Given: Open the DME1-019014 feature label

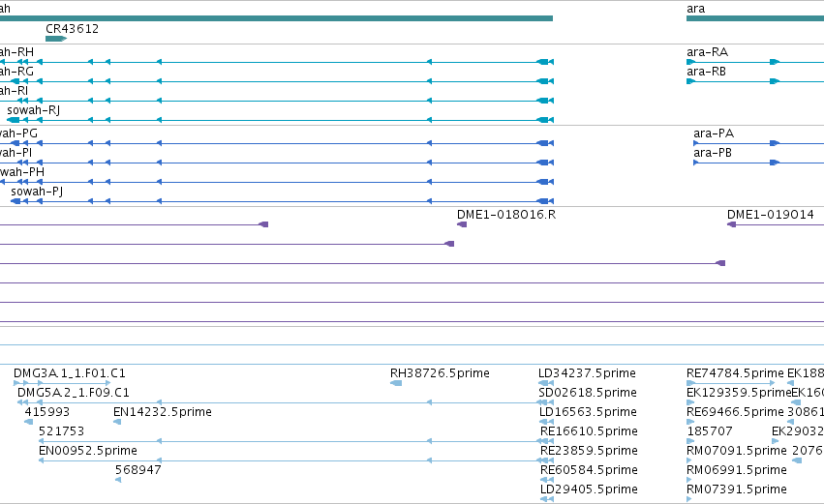Looking at the screenshot, I should (x=771, y=215).
